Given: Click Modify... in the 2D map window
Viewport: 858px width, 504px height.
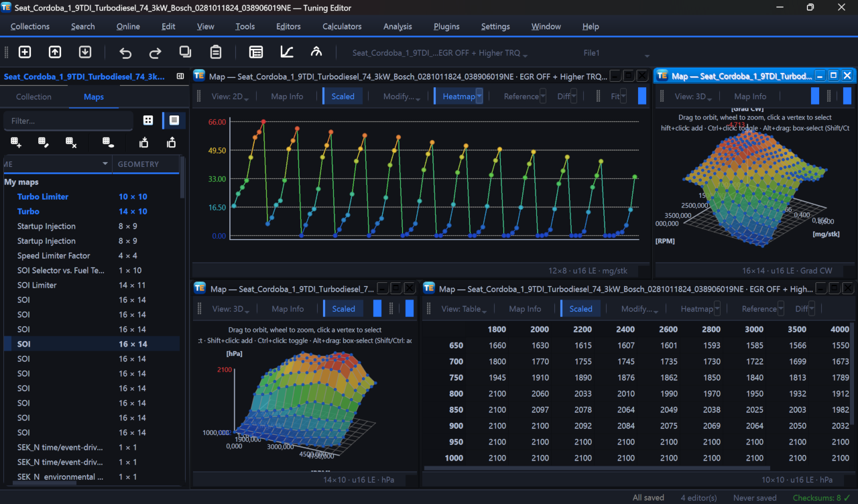Looking at the screenshot, I should 402,97.
